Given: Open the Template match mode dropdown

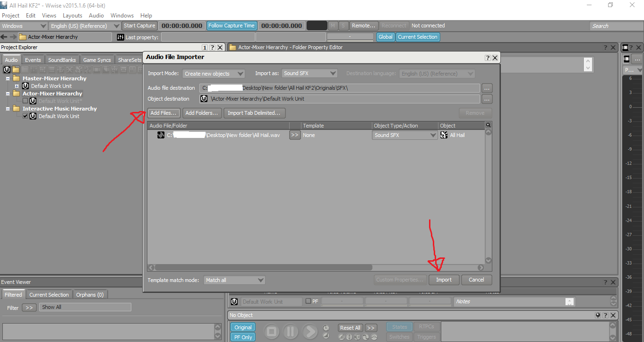Looking at the screenshot, I should [234, 280].
